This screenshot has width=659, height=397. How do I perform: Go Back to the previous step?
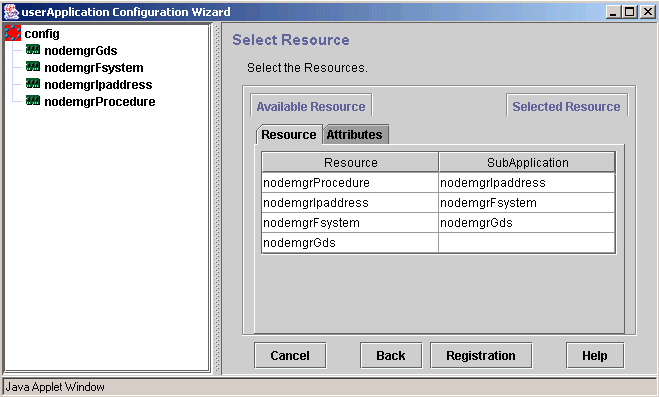(x=391, y=355)
